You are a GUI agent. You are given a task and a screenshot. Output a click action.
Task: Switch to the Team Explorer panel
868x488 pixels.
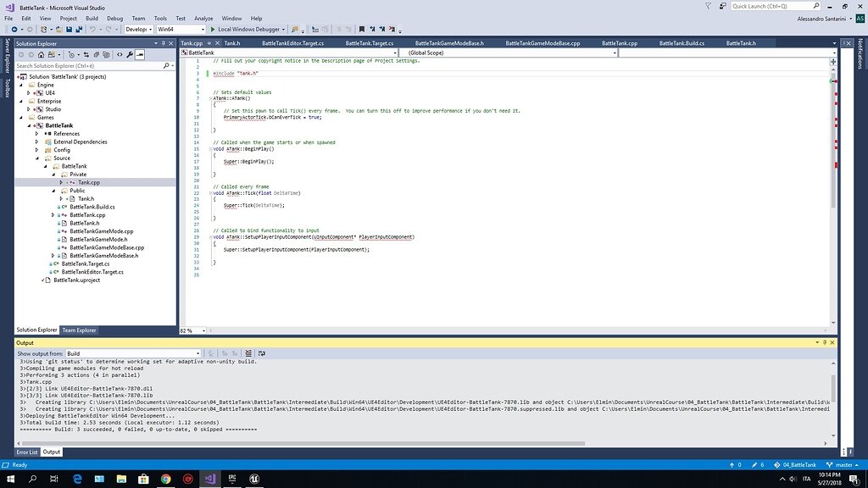point(79,330)
